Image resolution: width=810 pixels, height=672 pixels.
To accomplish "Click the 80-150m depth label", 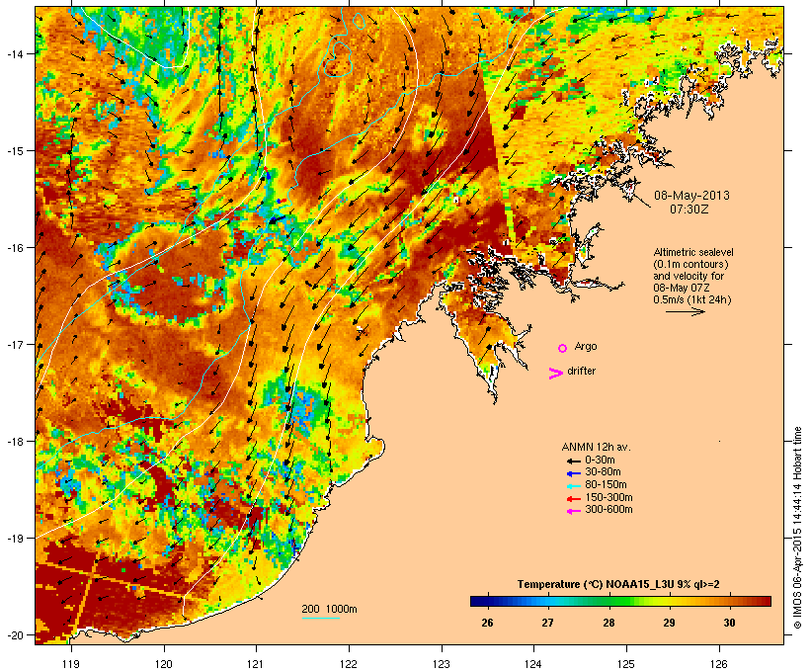I will coord(606,485).
